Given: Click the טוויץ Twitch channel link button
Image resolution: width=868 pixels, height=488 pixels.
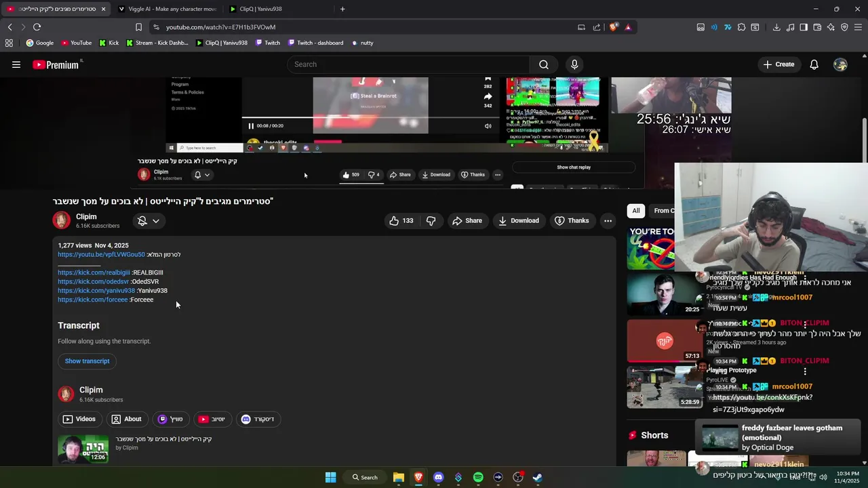Looking at the screenshot, I should (170, 419).
